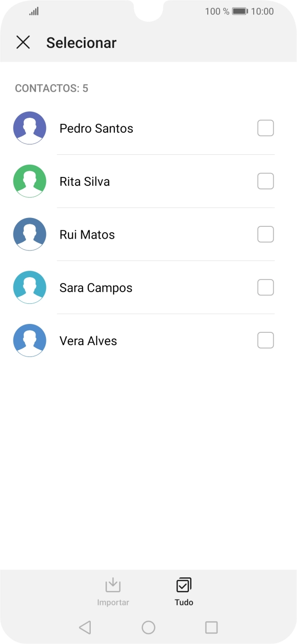Image resolution: width=297 pixels, height=644 pixels.
Task: Tick the checkbox beside Vera Alves
Action: [x=265, y=340]
